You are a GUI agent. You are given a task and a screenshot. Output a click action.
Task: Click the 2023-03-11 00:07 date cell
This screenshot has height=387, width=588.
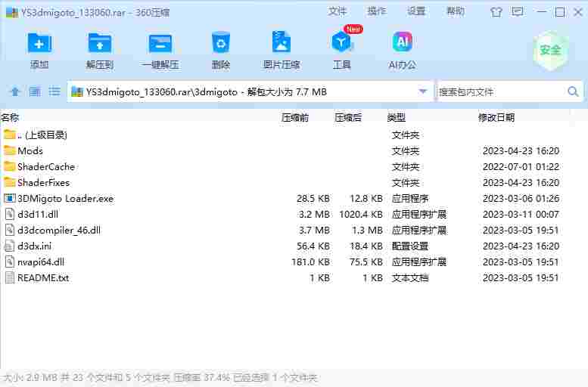[x=521, y=215]
